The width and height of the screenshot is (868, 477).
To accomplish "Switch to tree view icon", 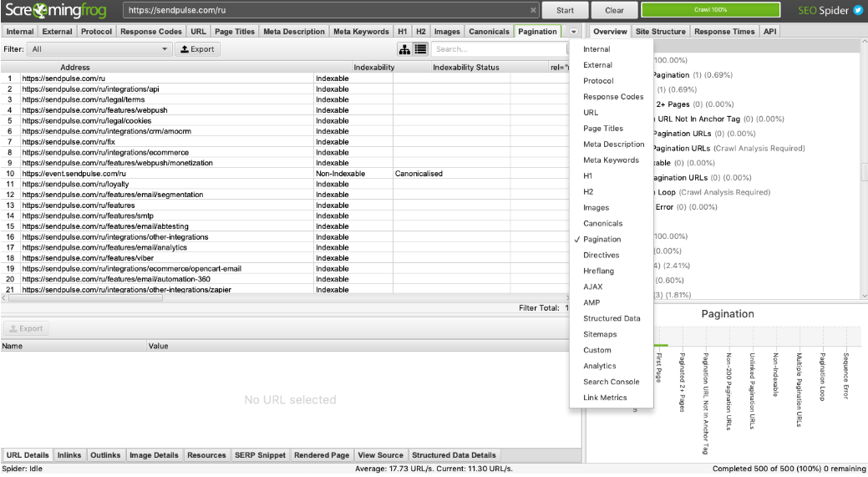I will [x=404, y=49].
